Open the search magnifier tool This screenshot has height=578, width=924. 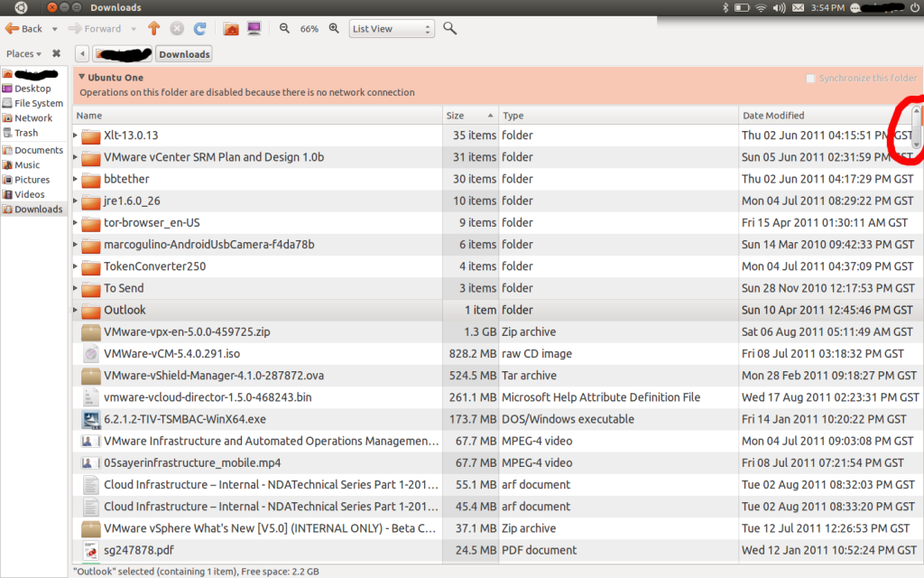(x=449, y=28)
